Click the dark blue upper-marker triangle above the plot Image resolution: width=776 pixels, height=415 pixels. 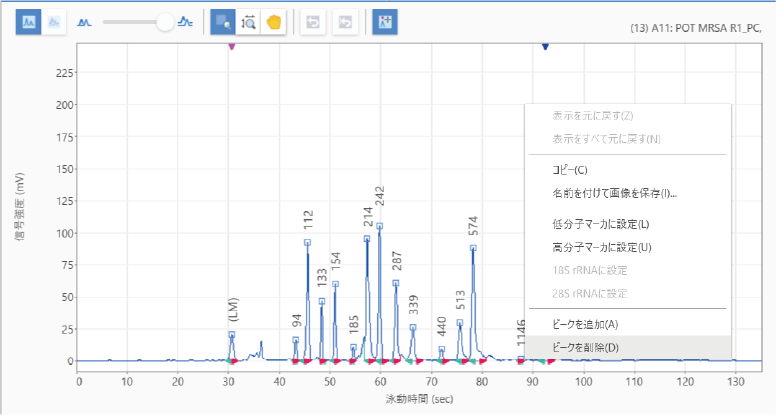(x=545, y=46)
